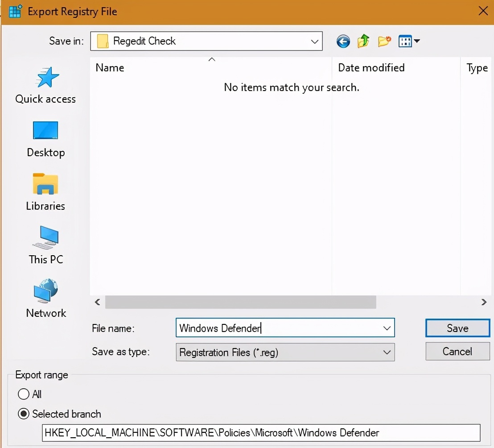This screenshot has width=494, height=448.
Task: Go up one folder level
Action: click(x=363, y=41)
